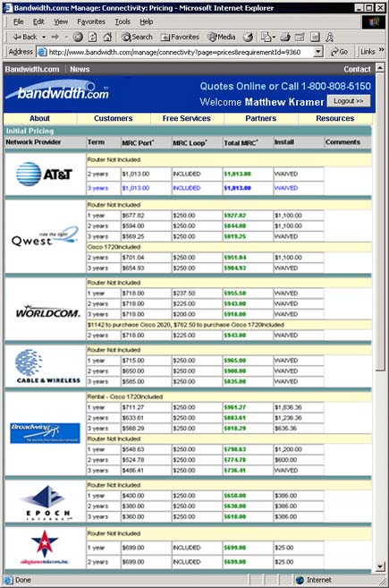The width and height of the screenshot is (389, 588).
Task: Click Cable & Wireless $965.00 total MRC
Action: click(235, 361)
